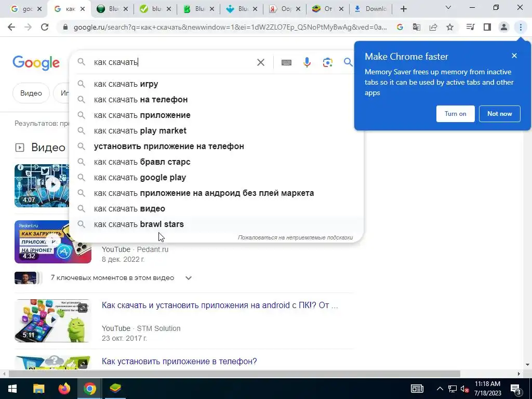Click the share page icon in address bar
Viewport: 532px width, 399px height.
tap(433, 27)
